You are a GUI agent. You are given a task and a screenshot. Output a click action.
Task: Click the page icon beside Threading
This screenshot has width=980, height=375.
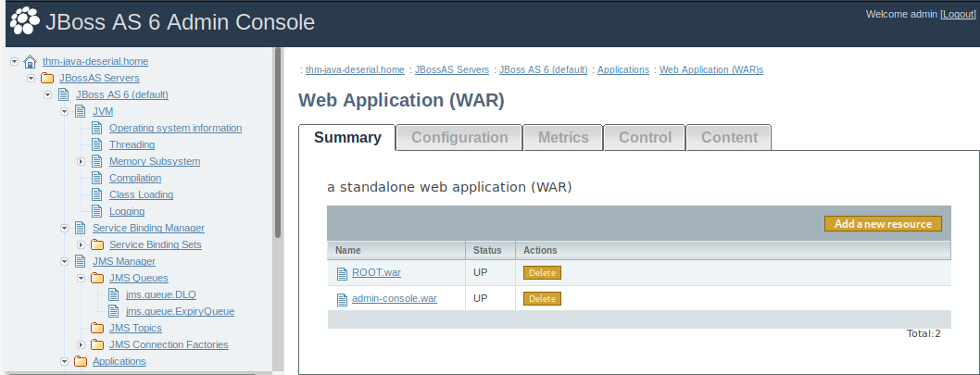(97, 144)
